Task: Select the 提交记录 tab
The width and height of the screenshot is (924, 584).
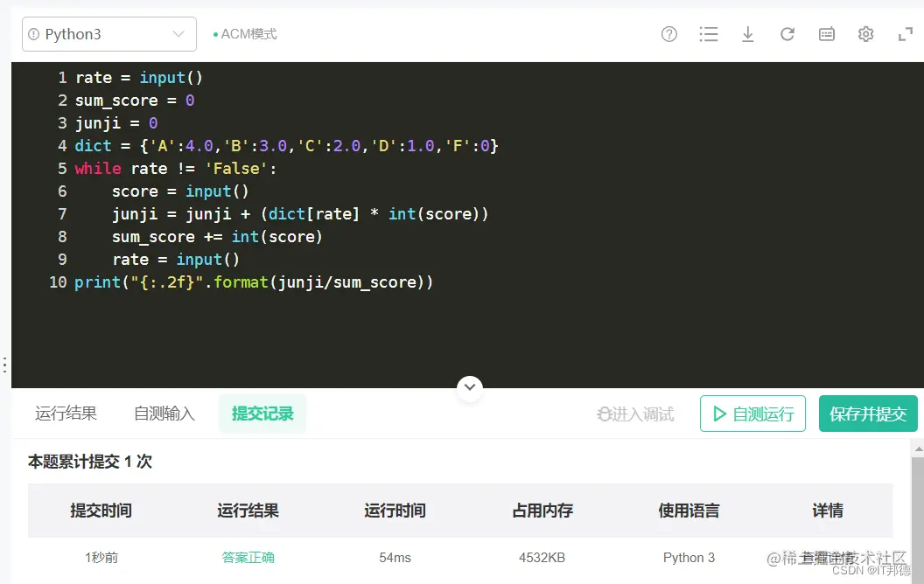Action: coord(262,414)
